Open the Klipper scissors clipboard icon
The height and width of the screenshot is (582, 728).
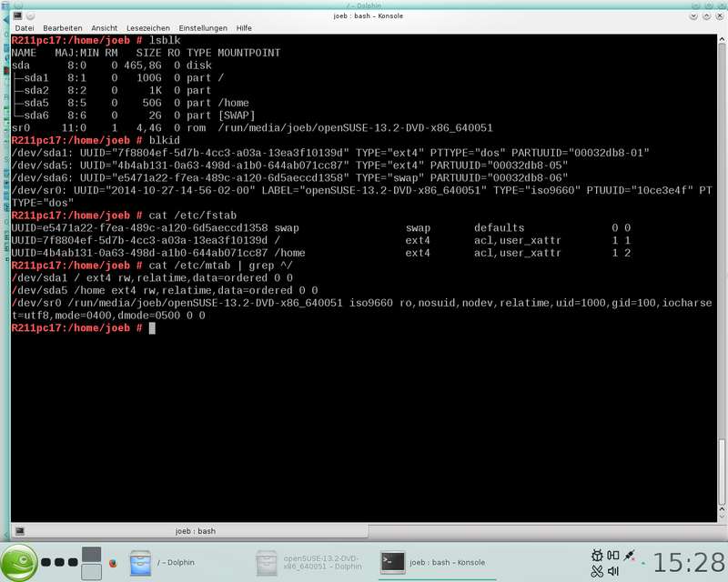[597, 571]
